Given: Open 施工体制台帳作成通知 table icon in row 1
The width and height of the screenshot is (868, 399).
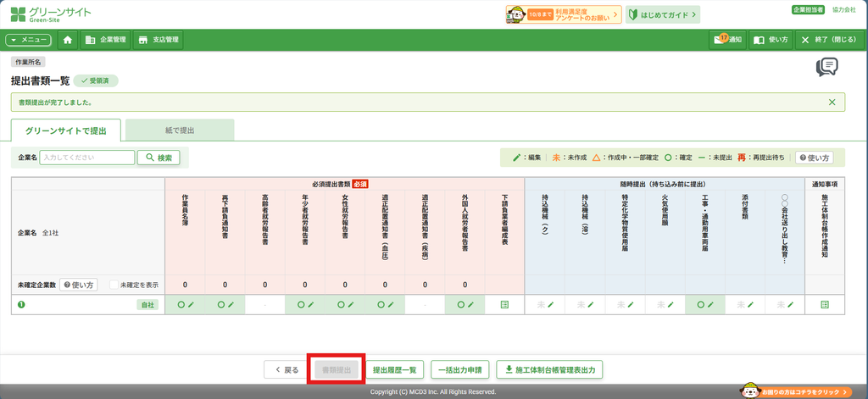Looking at the screenshot, I should pos(825,304).
